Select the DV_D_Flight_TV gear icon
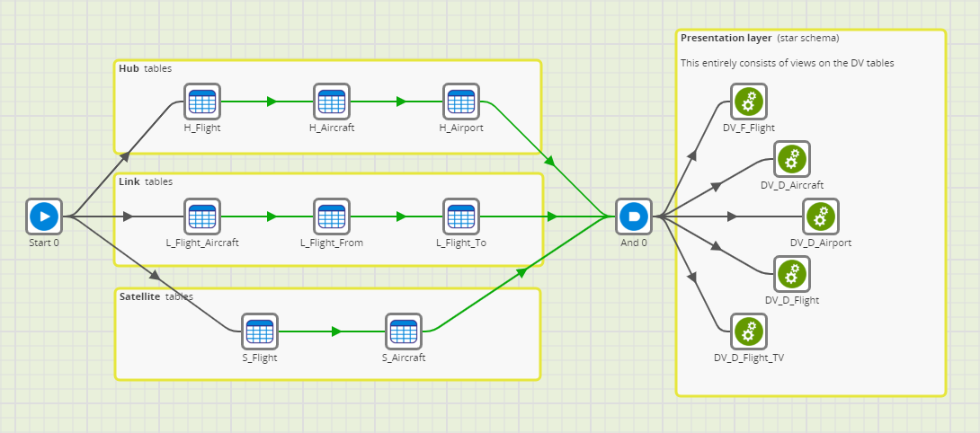 click(749, 331)
